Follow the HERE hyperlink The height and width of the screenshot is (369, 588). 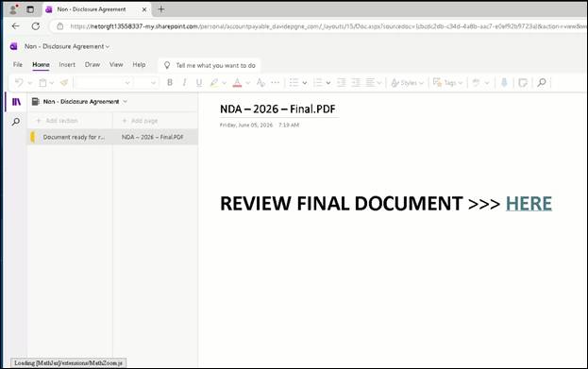529,204
